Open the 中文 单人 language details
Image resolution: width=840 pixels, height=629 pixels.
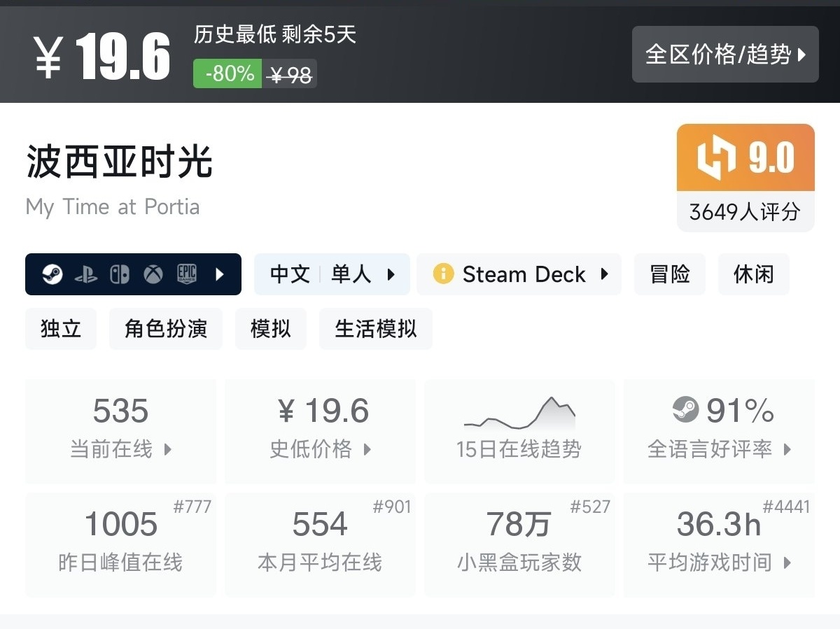point(332,274)
